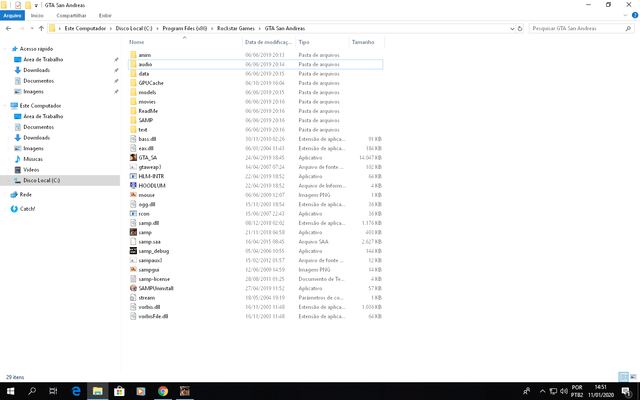The height and width of the screenshot is (400, 640).
Task: Select the SAMPUninstall icon
Action: (133, 288)
